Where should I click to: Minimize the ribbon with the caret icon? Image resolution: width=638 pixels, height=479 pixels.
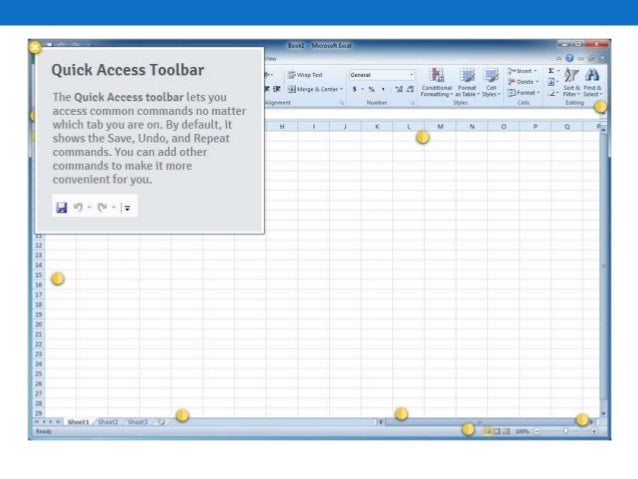[x=559, y=58]
